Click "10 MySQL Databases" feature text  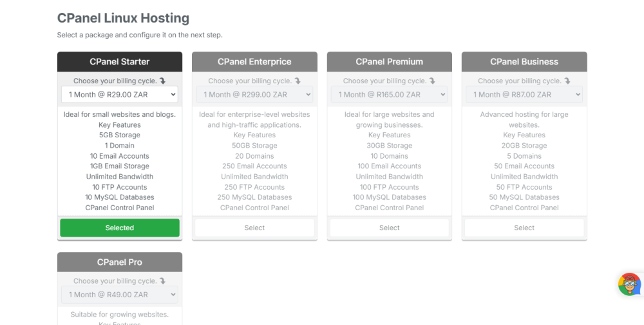tap(120, 197)
